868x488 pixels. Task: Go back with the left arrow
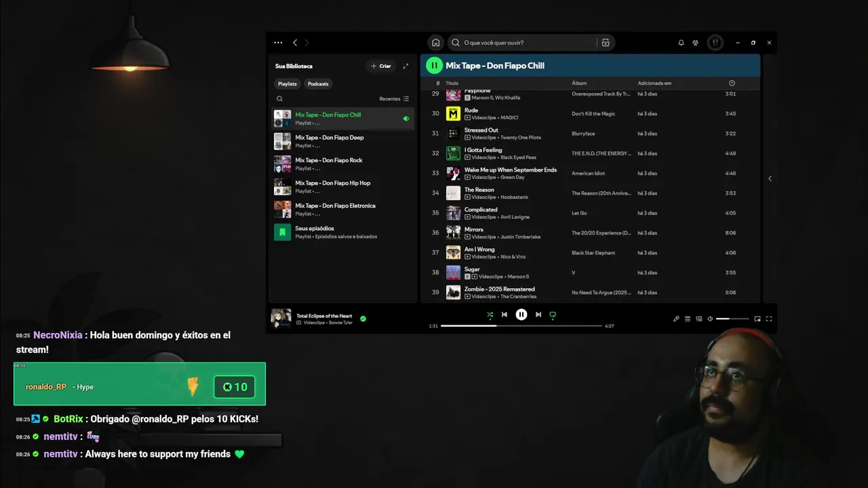coord(294,43)
